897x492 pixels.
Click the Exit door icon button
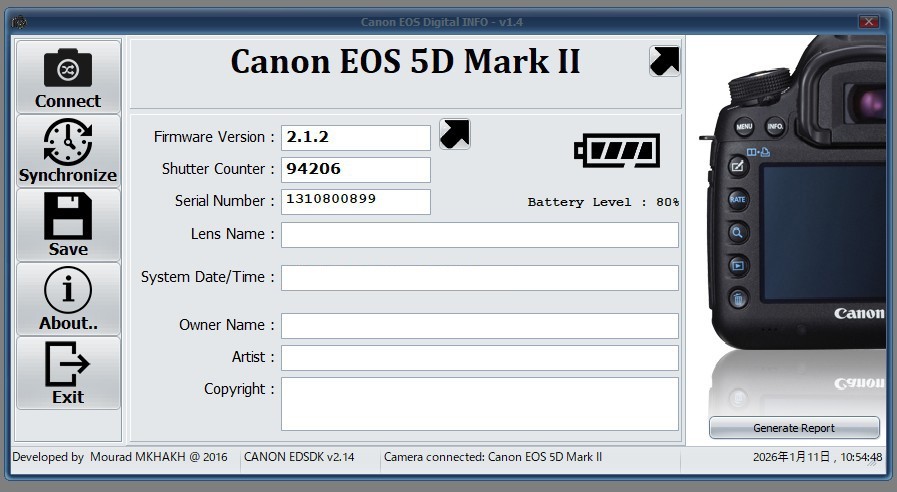tap(68, 372)
